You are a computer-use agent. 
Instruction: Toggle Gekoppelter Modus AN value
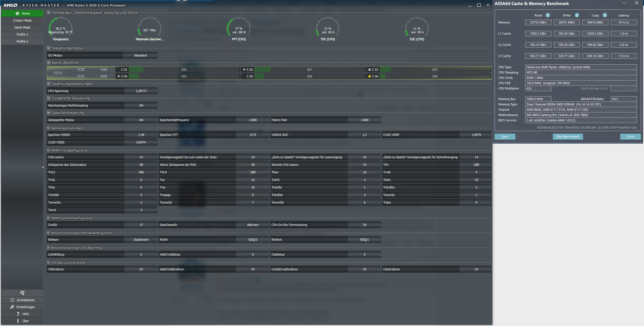click(141, 120)
